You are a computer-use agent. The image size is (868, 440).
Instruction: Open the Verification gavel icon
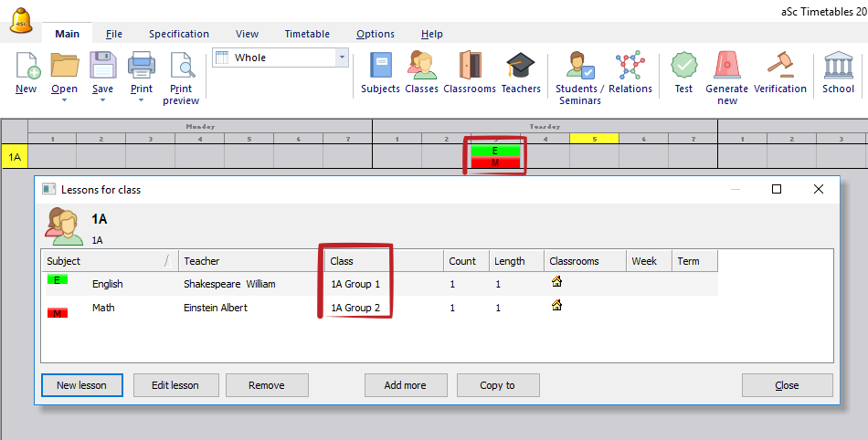pyautogui.click(x=779, y=73)
